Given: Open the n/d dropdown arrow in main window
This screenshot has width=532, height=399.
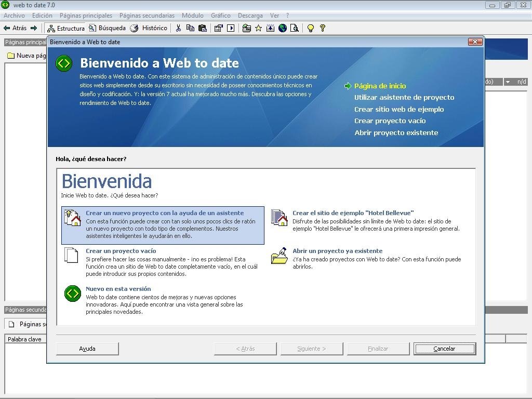Looking at the screenshot, I should click(x=508, y=82).
